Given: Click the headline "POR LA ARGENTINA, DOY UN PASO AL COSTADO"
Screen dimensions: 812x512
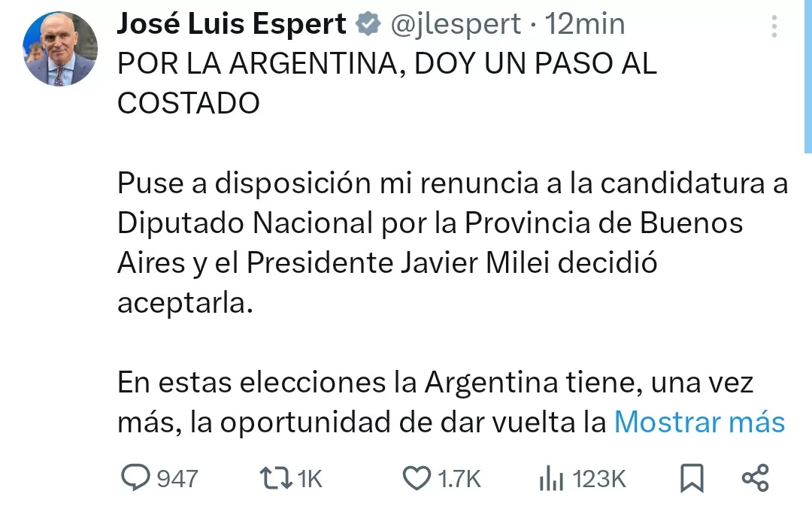Looking at the screenshot, I should click(x=387, y=83).
